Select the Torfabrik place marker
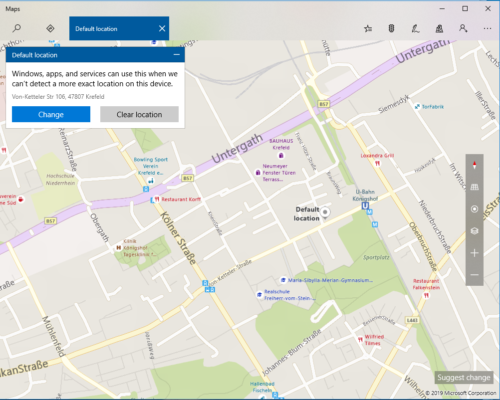500x400 pixels. pos(417,107)
